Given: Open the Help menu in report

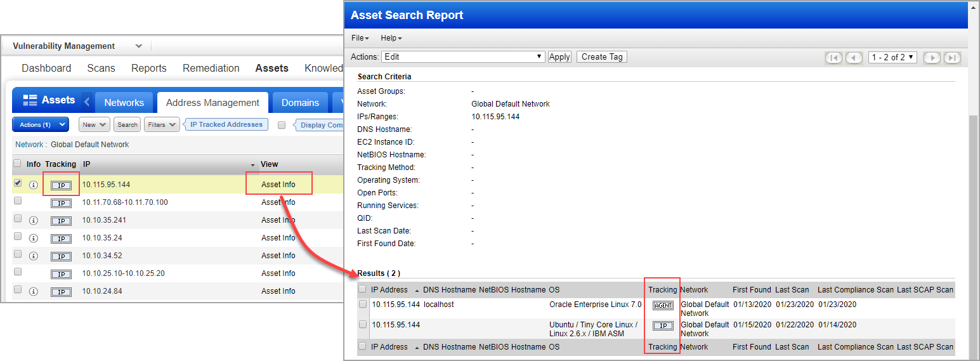Looking at the screenshot, I should [x=391, y=38].
